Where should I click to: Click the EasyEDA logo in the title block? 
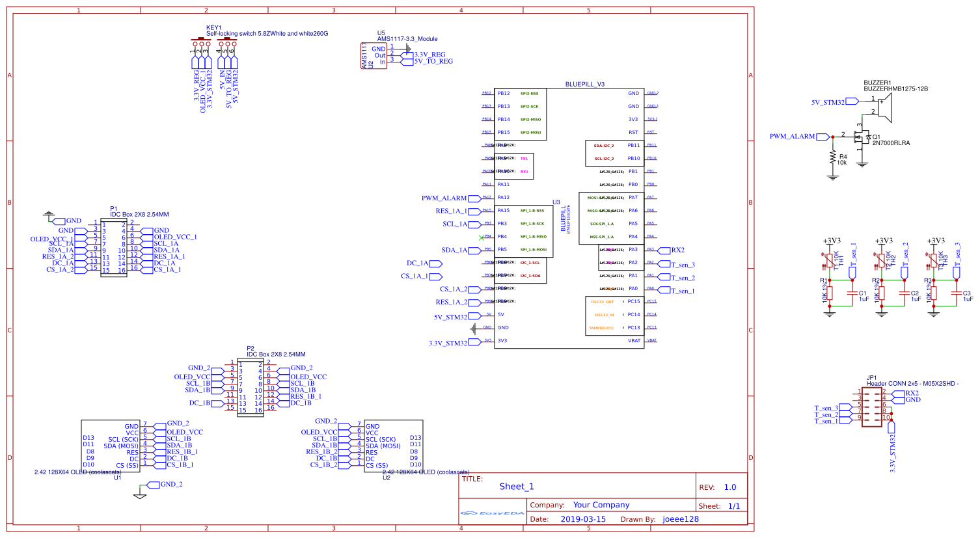(493, 513)
